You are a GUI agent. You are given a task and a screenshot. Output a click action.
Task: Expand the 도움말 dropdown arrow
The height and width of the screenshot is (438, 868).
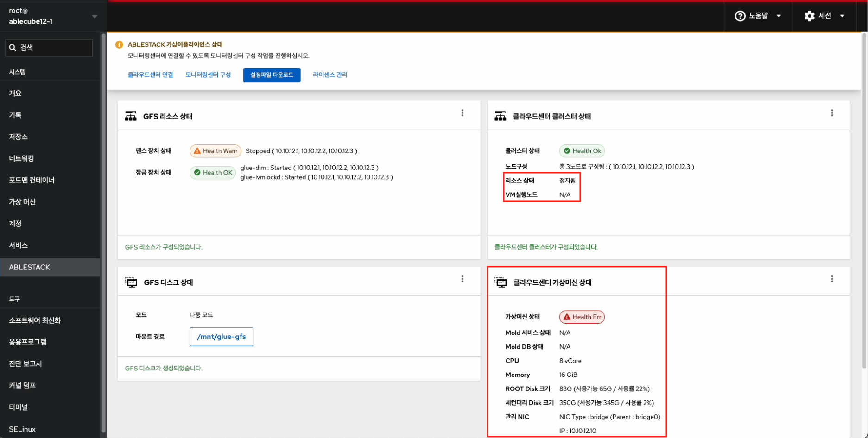tap(779, 16)
